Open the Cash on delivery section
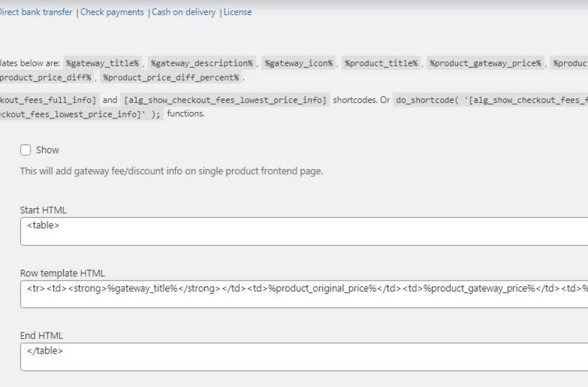 [x=184, y=12]
